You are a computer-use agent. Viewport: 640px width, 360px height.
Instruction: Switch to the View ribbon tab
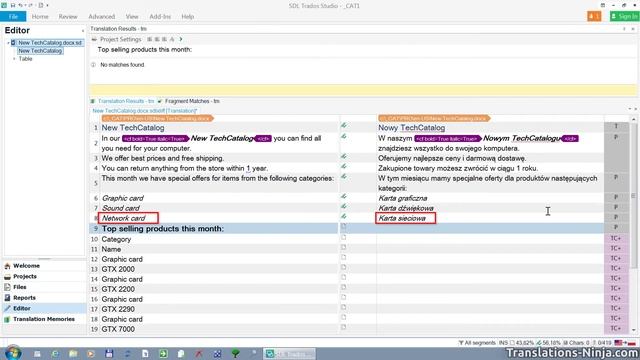(x=132, y=16)
